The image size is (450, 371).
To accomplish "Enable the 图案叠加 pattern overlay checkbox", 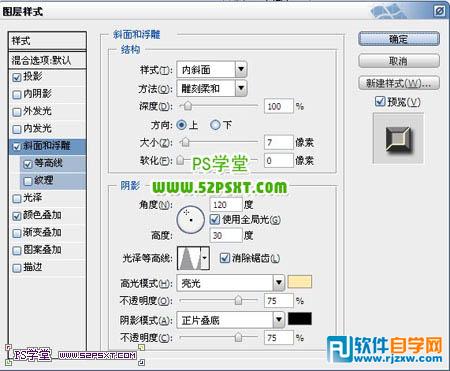I will (x=17, y=251).
